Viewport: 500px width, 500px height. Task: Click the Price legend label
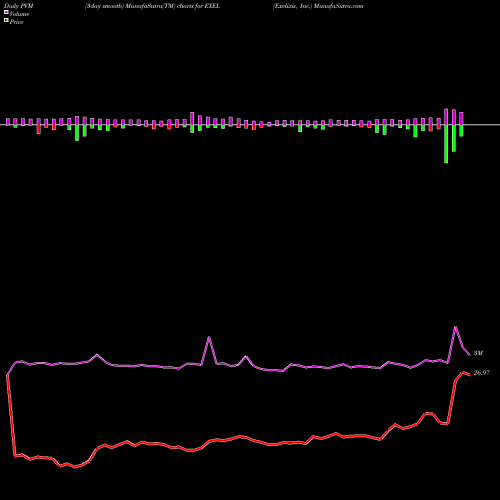tap(16, 22)
